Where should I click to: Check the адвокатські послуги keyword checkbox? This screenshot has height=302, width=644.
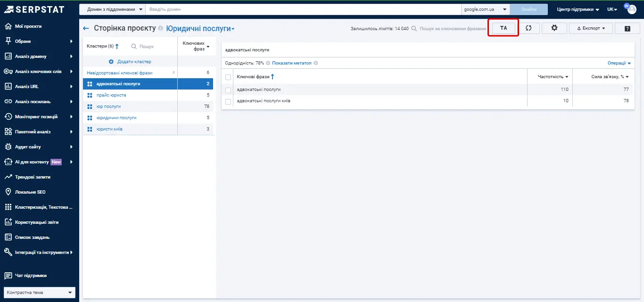tap(228, 90)
